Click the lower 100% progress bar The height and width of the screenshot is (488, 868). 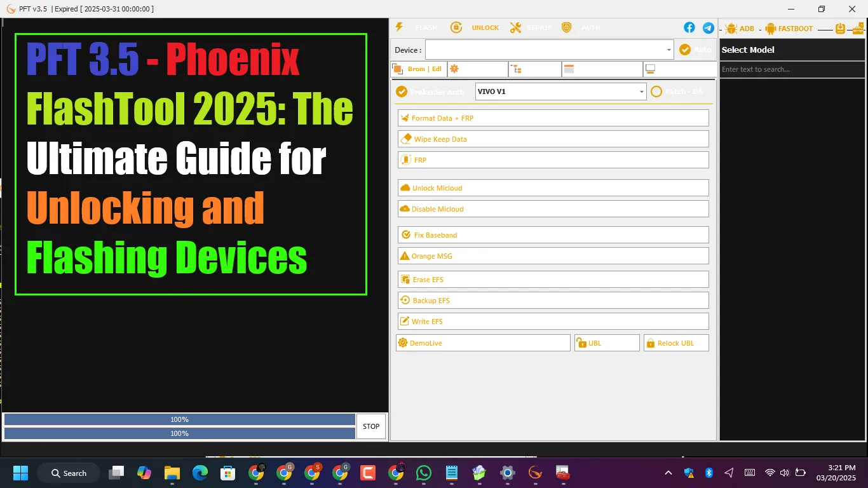coord(179,433)
